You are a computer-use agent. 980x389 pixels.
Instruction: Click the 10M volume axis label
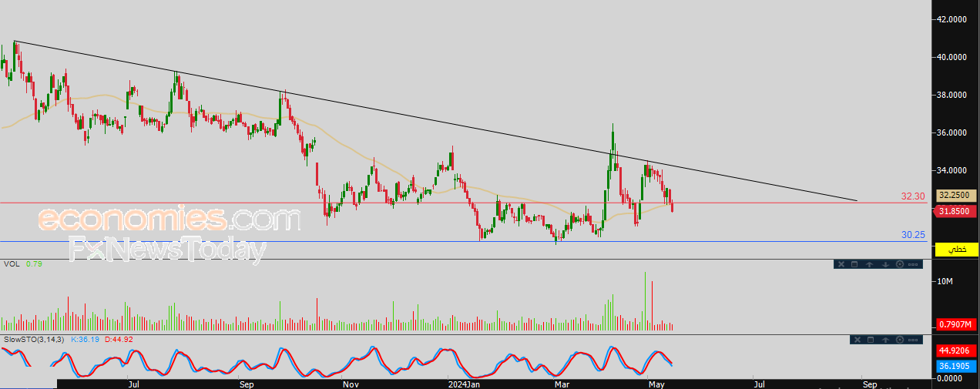[x=944, y=283]
